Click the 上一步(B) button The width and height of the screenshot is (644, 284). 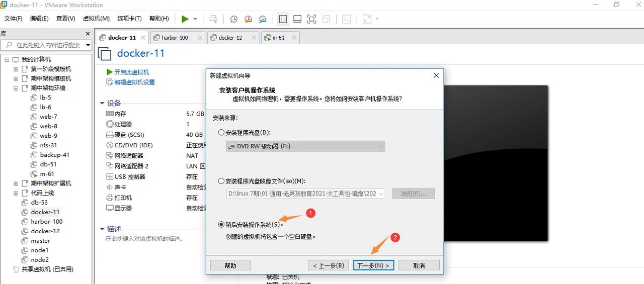(x=329, y=265)
